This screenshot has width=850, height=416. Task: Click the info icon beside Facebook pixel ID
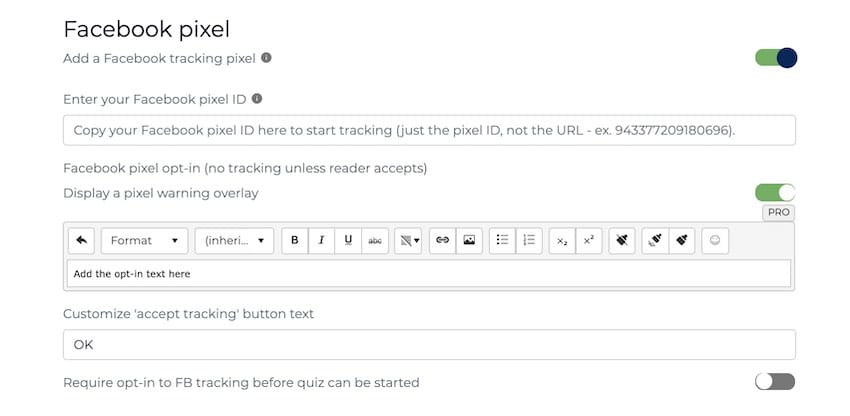(257, 99)
